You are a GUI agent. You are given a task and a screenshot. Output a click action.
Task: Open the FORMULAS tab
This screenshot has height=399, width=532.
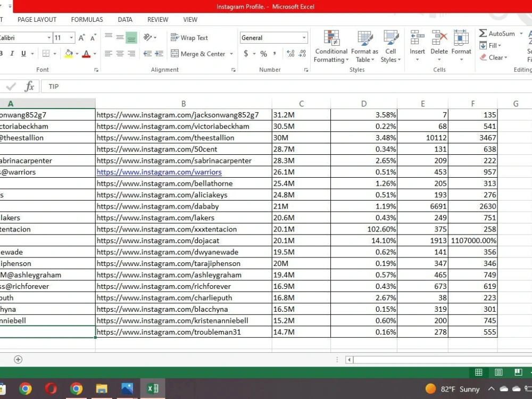pyautogui.click(x=87, y=20)
